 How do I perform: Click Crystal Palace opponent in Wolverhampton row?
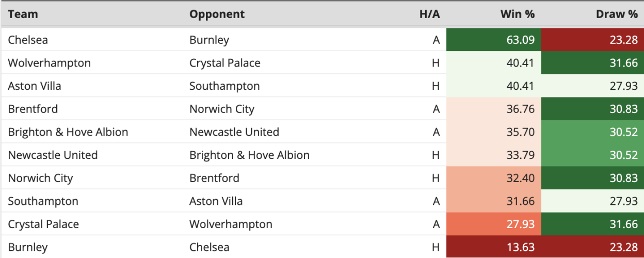pos(225,63)
